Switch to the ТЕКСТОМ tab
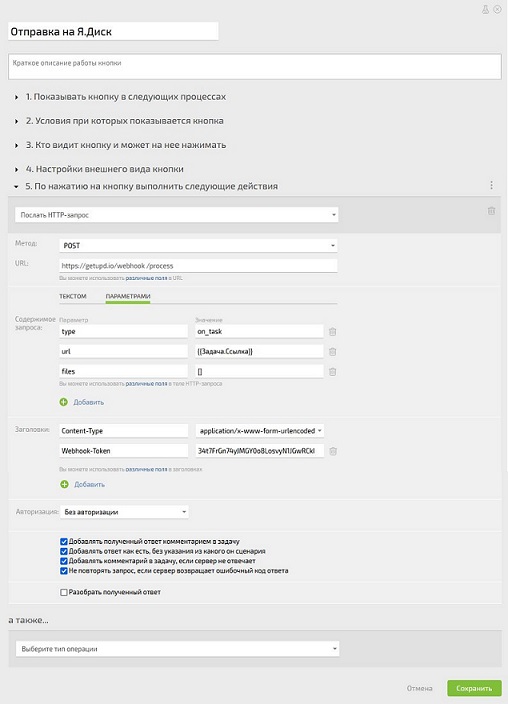 click(73, 296)
